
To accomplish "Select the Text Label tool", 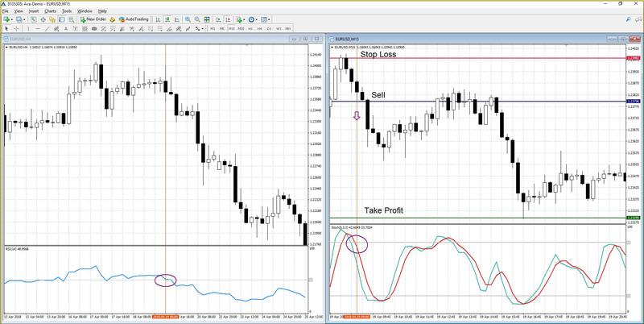I will coord(75,29).
